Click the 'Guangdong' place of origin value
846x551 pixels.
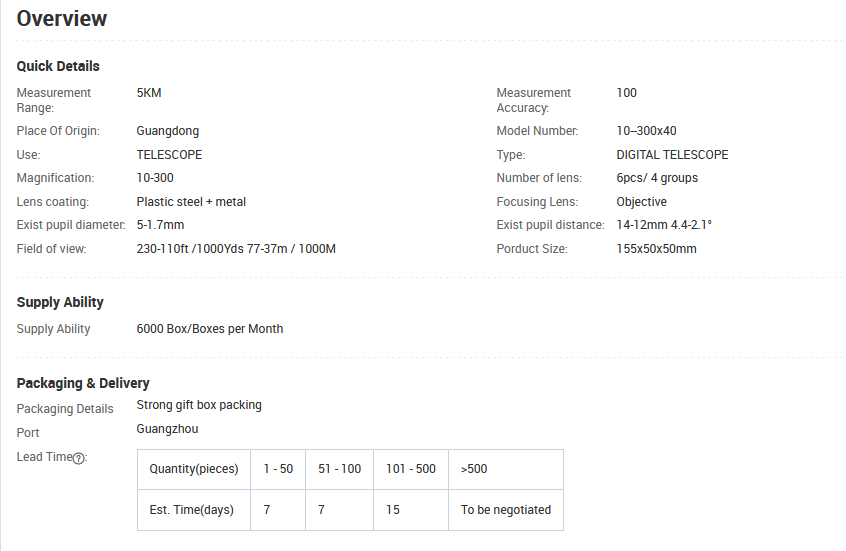(168, 131)
